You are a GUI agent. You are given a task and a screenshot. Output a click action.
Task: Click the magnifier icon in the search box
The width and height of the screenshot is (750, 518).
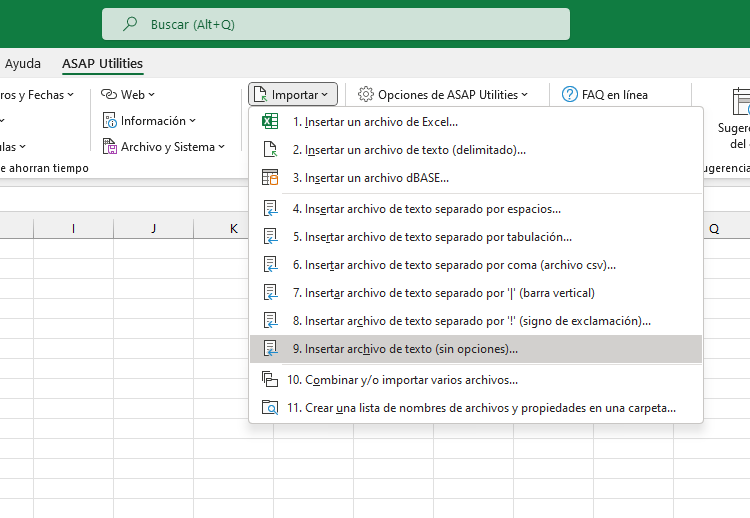(x=130, y=24)
